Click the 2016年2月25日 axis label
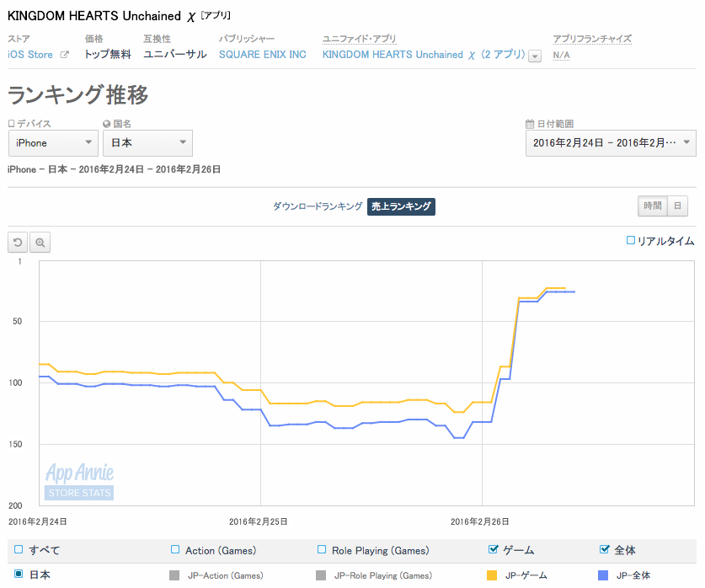Screen dimensions: 705x588 click(x=258, y=521)
